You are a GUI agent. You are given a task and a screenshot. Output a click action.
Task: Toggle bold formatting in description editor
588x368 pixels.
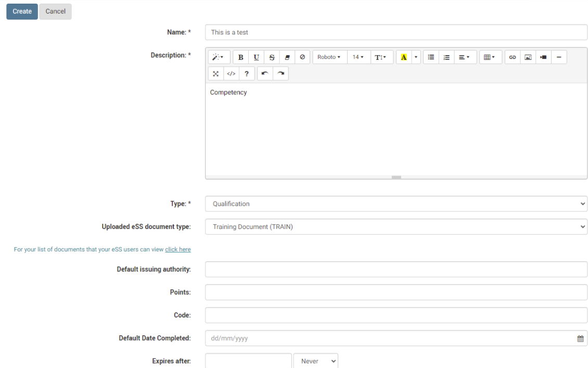coord(241,57)
